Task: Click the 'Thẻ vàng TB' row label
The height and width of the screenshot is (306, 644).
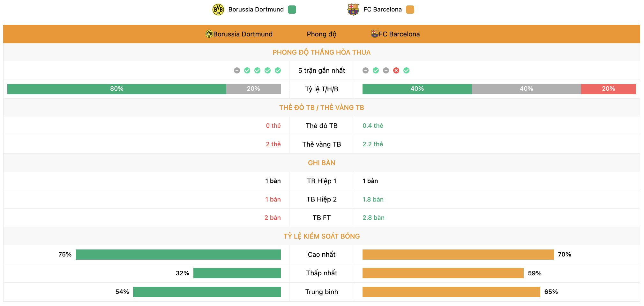Action: [x=322, y=144]
